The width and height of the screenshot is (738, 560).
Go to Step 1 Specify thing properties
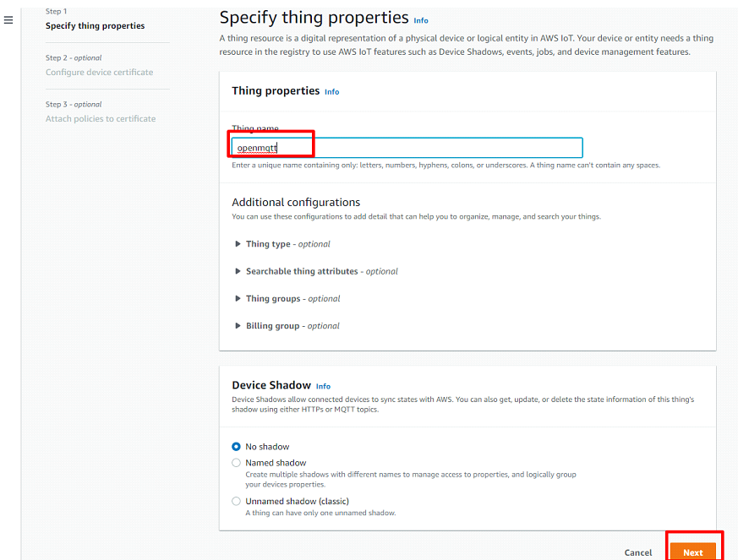(x=95, y=26)
